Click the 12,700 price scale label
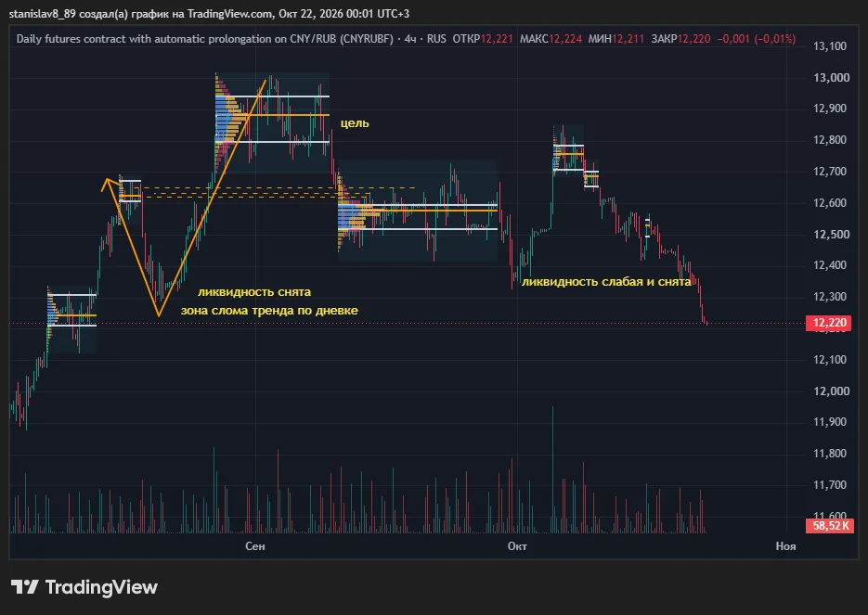 point(830,172)
